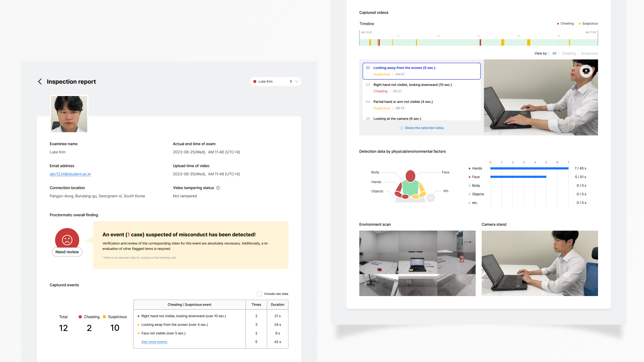The height and width of the screenshot is (362, 644).
Task: Click the red sad face Need review icon
Action: 67,239
